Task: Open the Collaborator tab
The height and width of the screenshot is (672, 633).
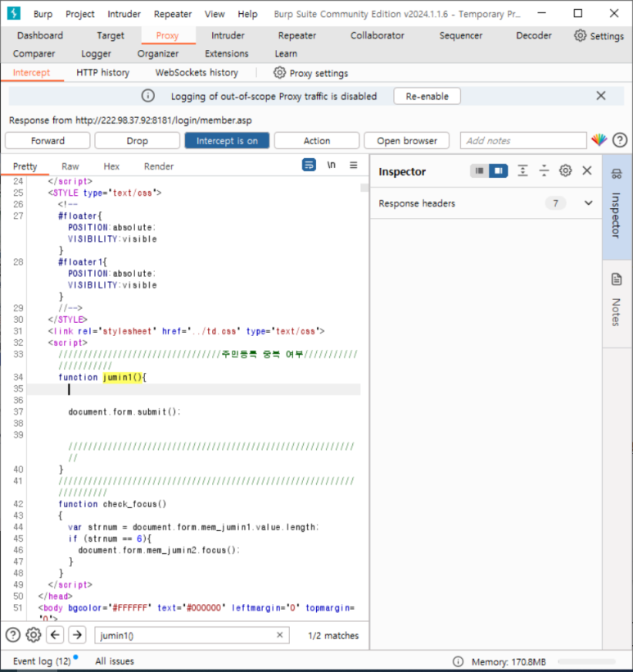Action: pyautogui.click(x=378, y=35)
